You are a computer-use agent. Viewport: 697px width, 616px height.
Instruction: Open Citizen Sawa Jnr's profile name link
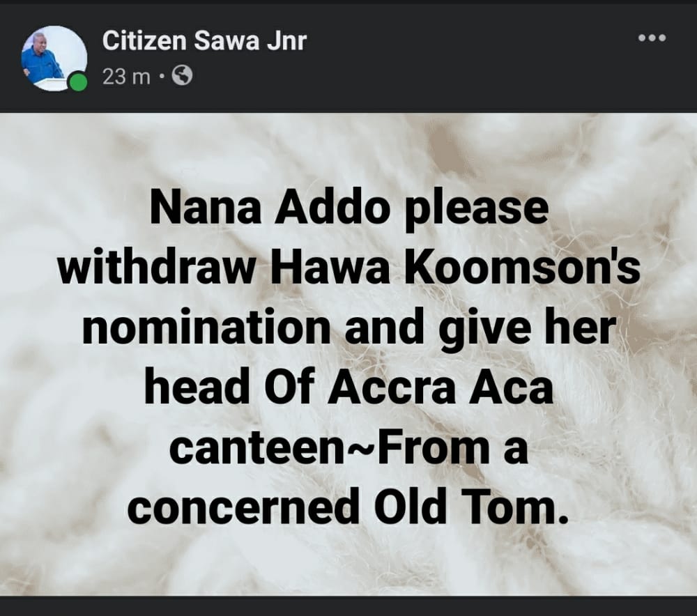click(x=204, y=41)
